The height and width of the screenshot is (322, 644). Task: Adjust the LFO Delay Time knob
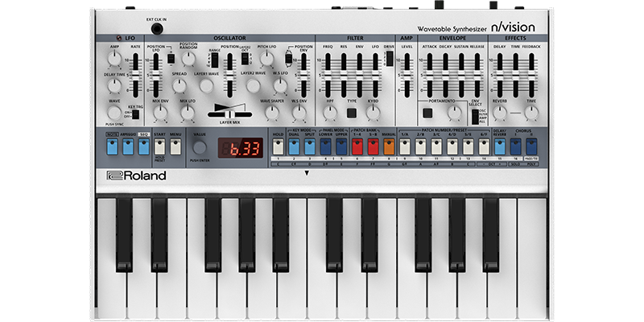pyautogui.click(x=114, y=86)
